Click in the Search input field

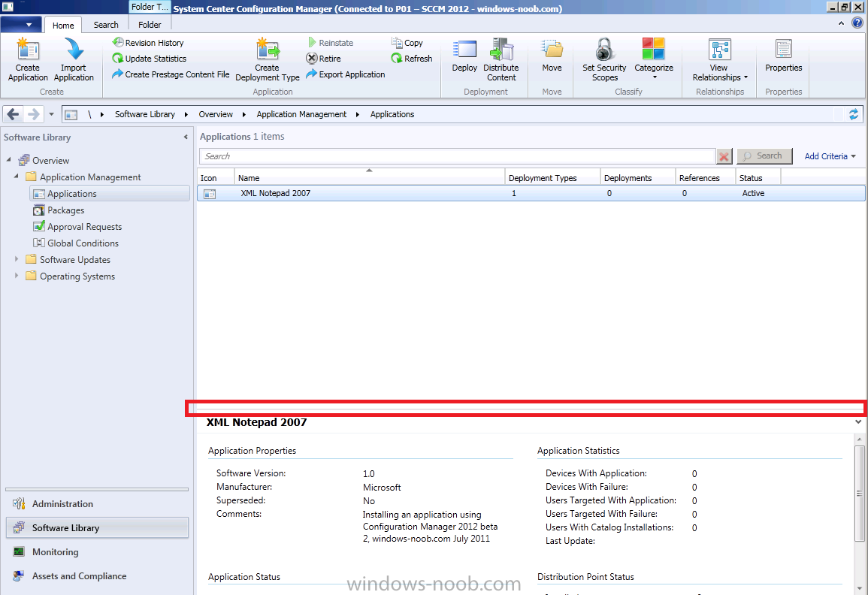(457, 156)
